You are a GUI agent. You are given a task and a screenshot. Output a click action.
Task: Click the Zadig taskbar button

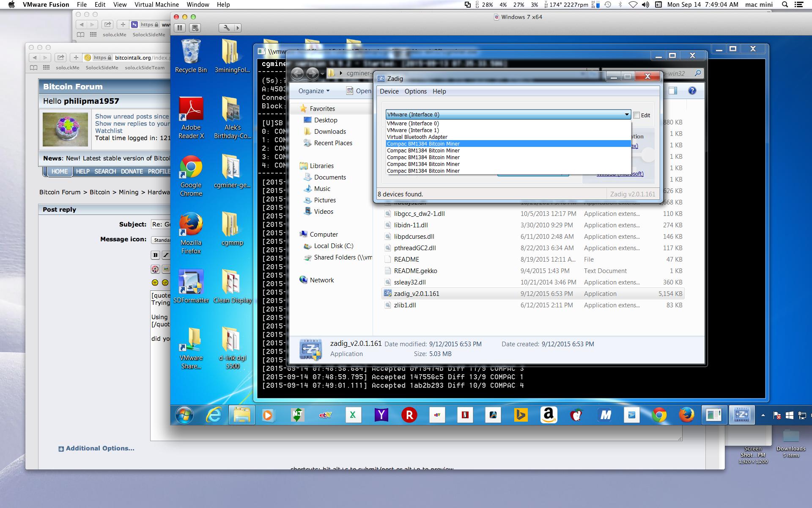click(x=742, y=415)
